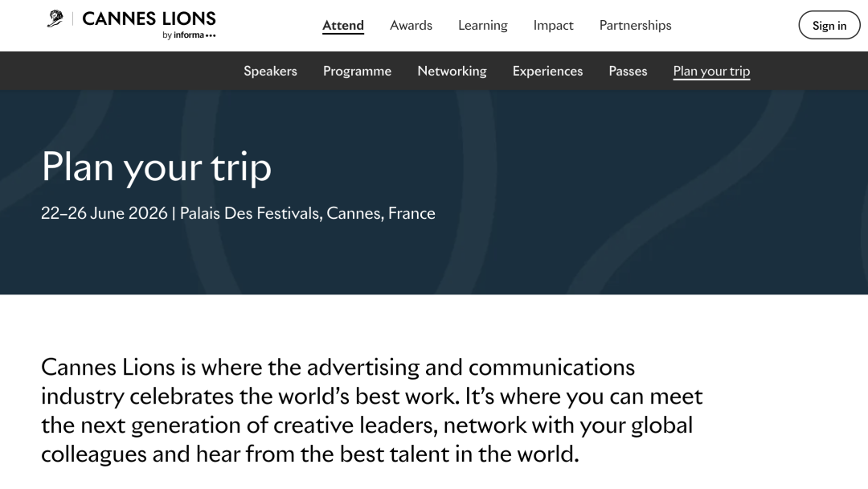Open the Cannes Lions wordmark home link
This screenshot has height=489, width=868.
tap(149, 18)
